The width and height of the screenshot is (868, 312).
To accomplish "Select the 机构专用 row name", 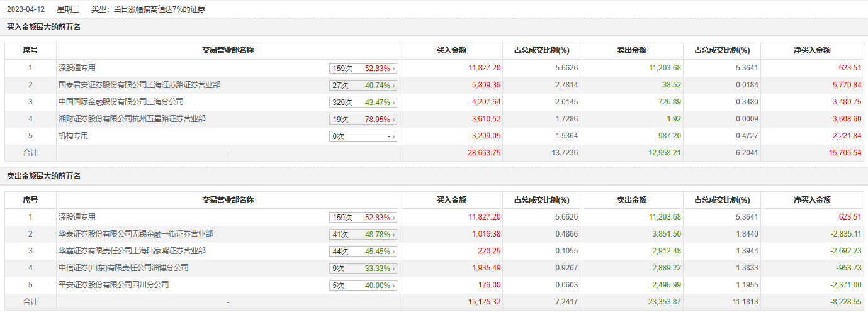I will (x=73, y=135).
